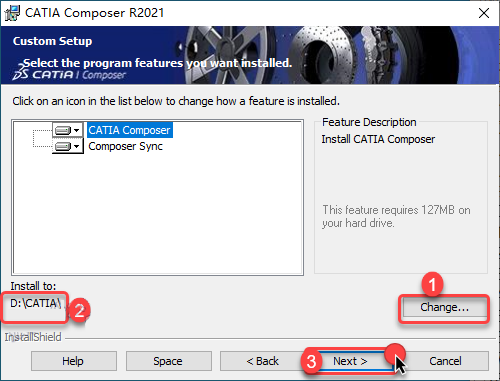Go back with the < Back button
This screenshot has height=381, width=500.
click(x=263, y=361)
